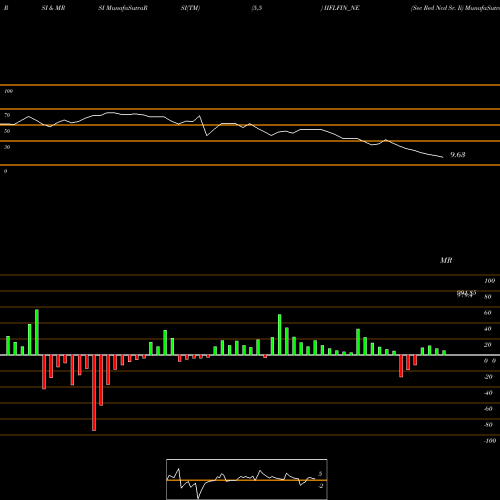Image resolution: width=500 pixels, height=500 pixels.
Task: Click the RSI(TM) header text
Action: pos(190,8)
